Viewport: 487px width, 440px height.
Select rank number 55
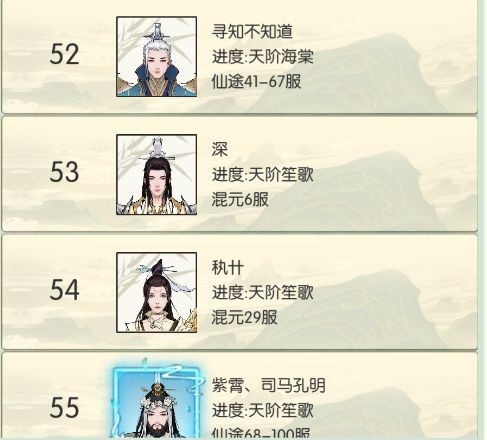pos(64,408)
